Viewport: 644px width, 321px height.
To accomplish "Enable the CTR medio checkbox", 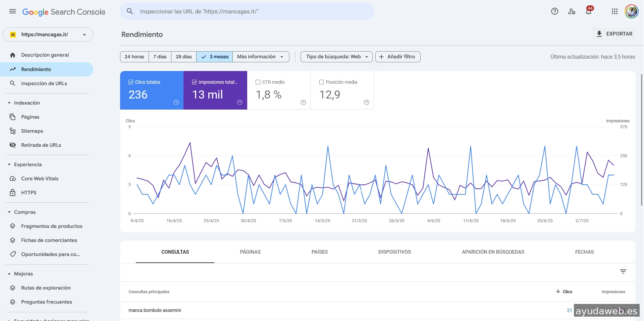I will click(258, 82).
